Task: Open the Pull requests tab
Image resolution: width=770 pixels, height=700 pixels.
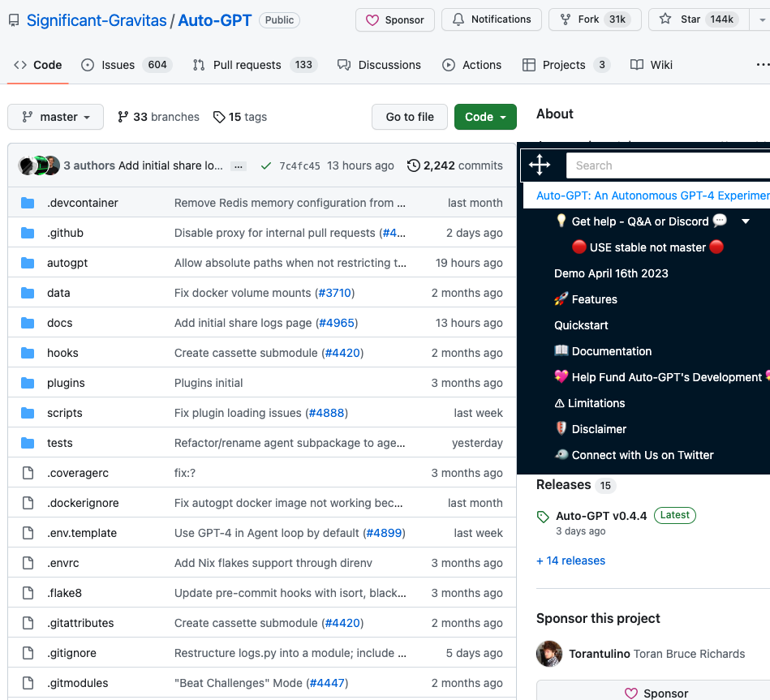Action: click(x=255, y=65)
